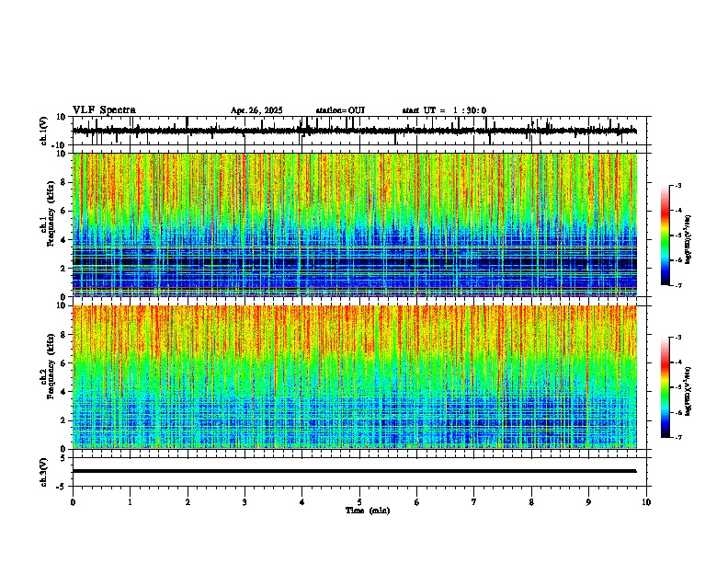Click the "Time (min)" axis label
The width and height of the screenshot is (728, 563).
point(368,511)
